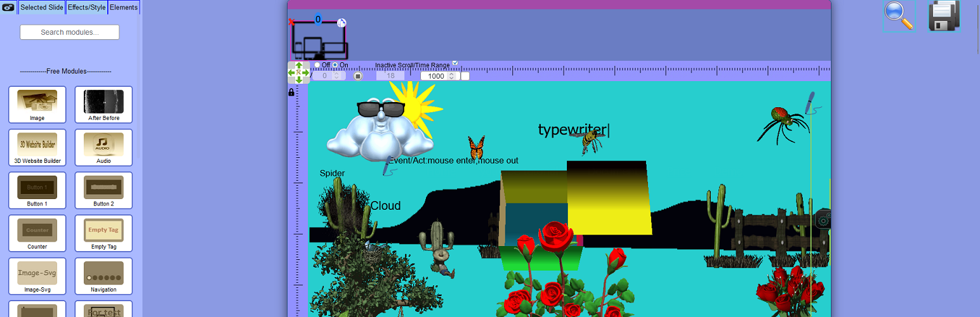The width and height of the screenshot is (980, 317).
Task: Switch to the Selected Slide tab
Action: 42,8
